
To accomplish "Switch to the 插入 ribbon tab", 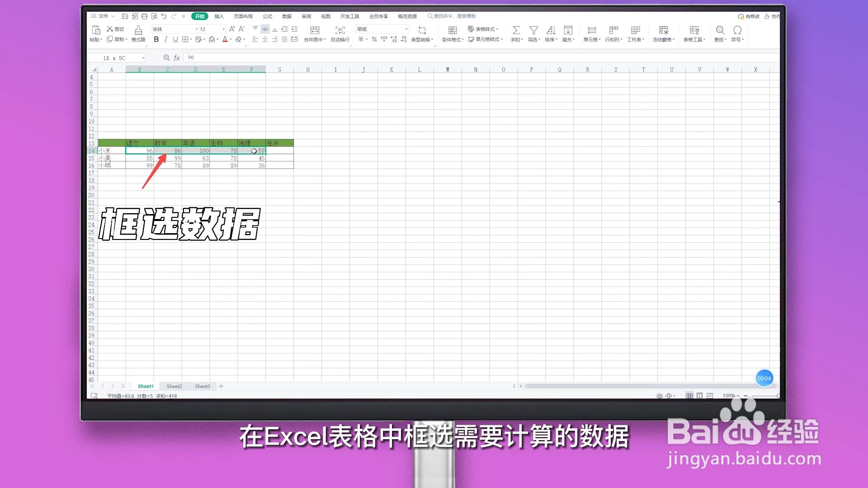I will pos(219,16).
